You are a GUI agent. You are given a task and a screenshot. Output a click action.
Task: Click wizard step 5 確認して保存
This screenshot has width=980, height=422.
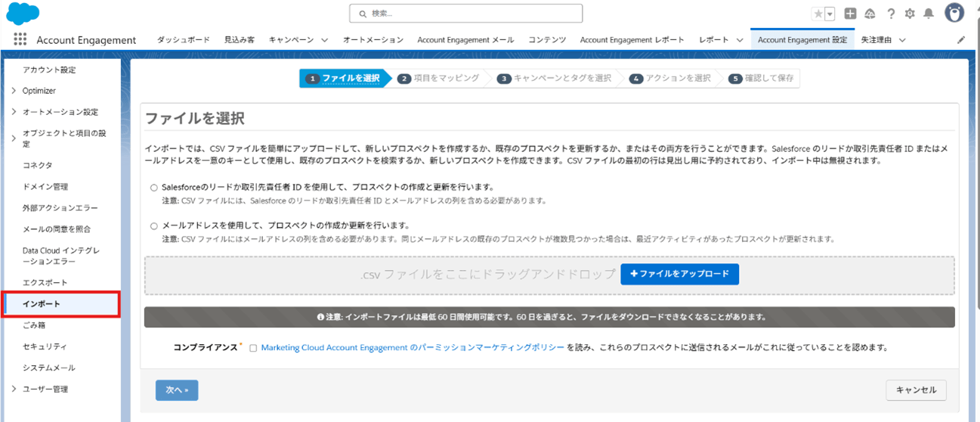point(762,79)
